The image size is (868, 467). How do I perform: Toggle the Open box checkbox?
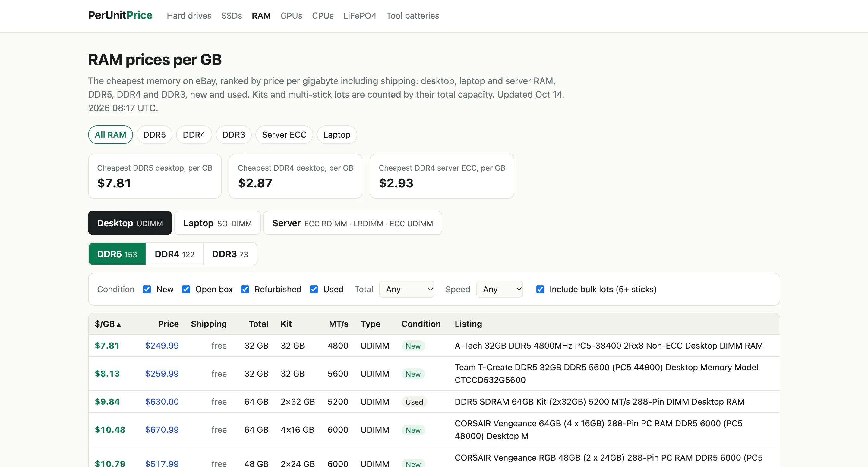(x=186, y=289)
